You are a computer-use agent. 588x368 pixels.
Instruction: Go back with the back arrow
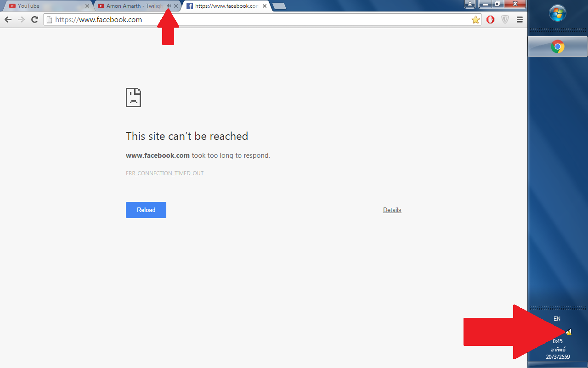pos(8,19)
